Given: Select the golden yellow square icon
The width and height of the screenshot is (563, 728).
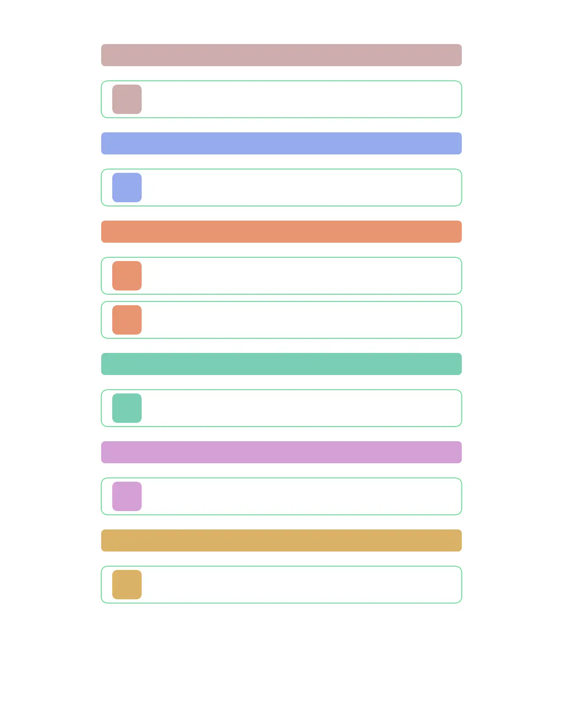Looking at the screenshot, I should (x=127, y=585).
